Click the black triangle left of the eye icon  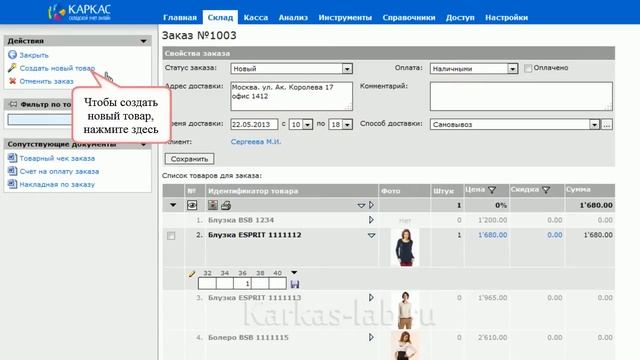[173, 205]
